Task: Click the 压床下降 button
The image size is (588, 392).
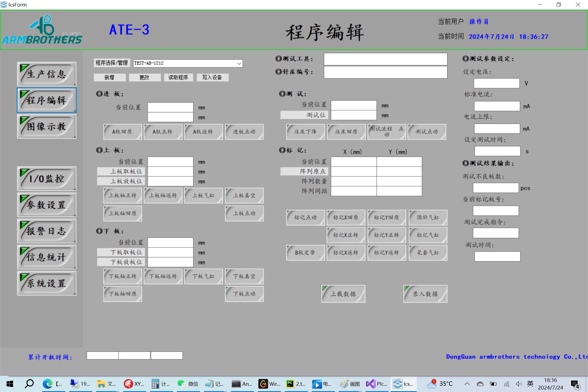Action: (305, 132)
